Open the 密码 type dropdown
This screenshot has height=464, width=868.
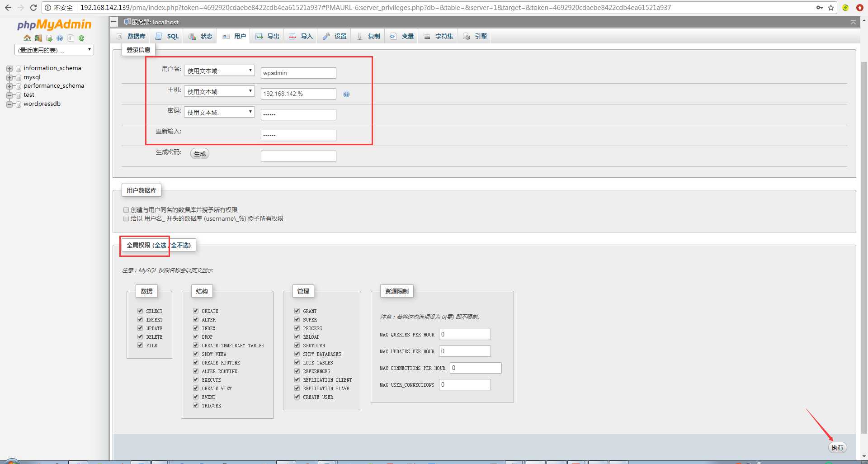point(219,112)
